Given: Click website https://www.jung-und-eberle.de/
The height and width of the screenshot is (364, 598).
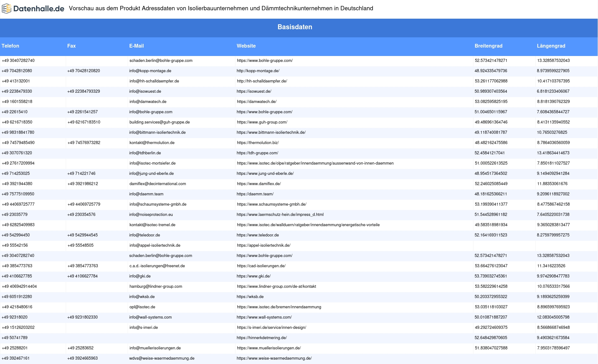Looking at the screenshot, I should pyautogui.click(x=265, y=174).
